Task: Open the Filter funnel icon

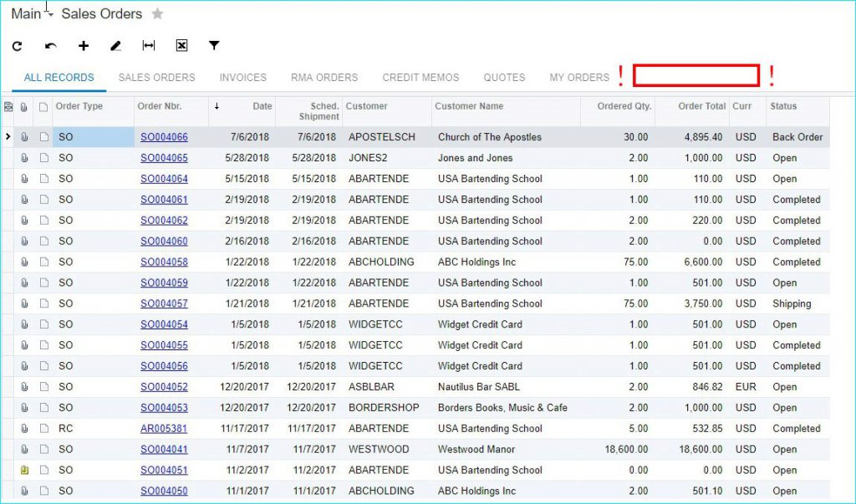Action: pos(214,45)
